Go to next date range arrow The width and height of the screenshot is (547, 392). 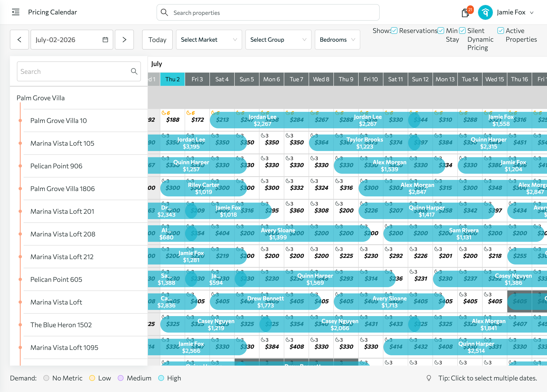[x=124, y=40]
